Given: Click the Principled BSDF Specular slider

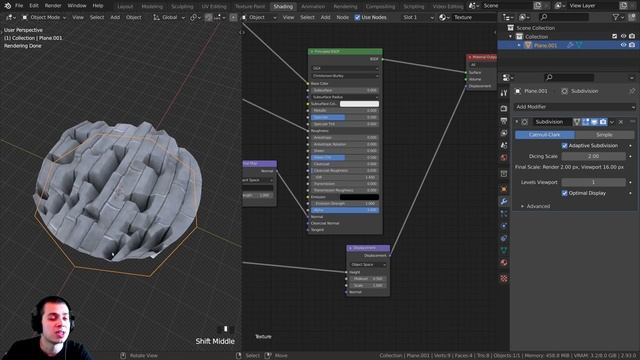Looking at the screenshot, I should pyautogui.click(x=345, y=117).
